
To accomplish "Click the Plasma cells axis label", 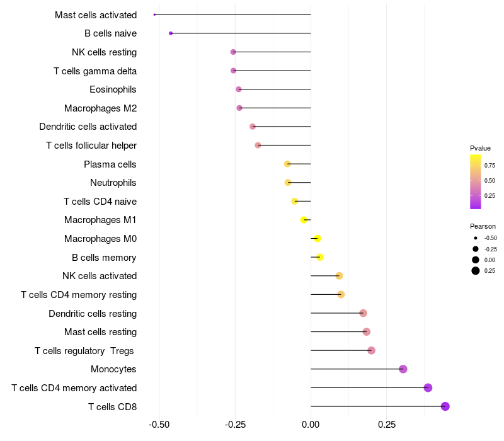I will point(110,164).
